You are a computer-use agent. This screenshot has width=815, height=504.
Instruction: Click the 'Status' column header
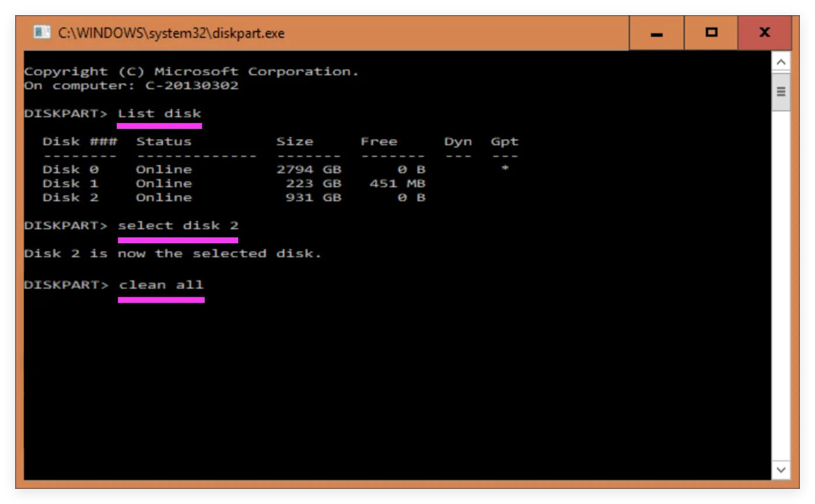163,141
